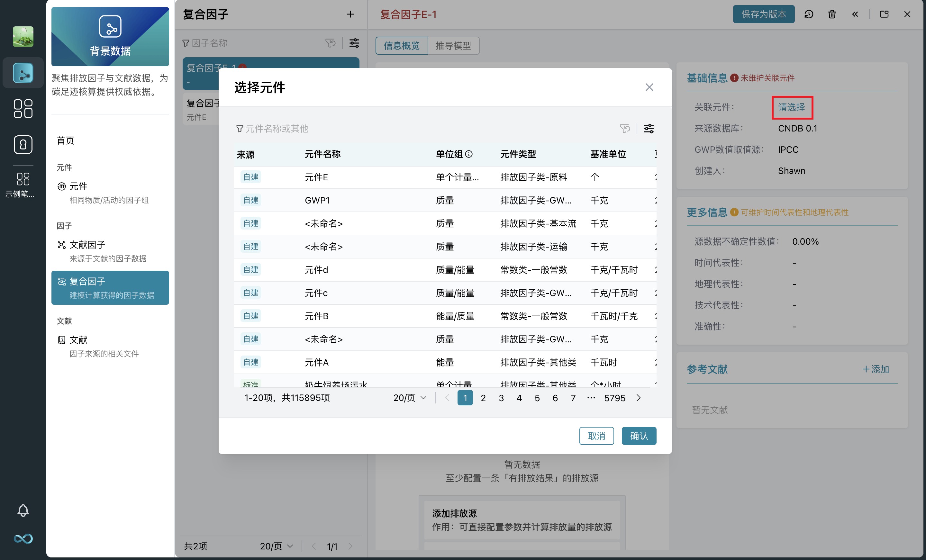Open the 文献因子 menu item

pos(87,245)
